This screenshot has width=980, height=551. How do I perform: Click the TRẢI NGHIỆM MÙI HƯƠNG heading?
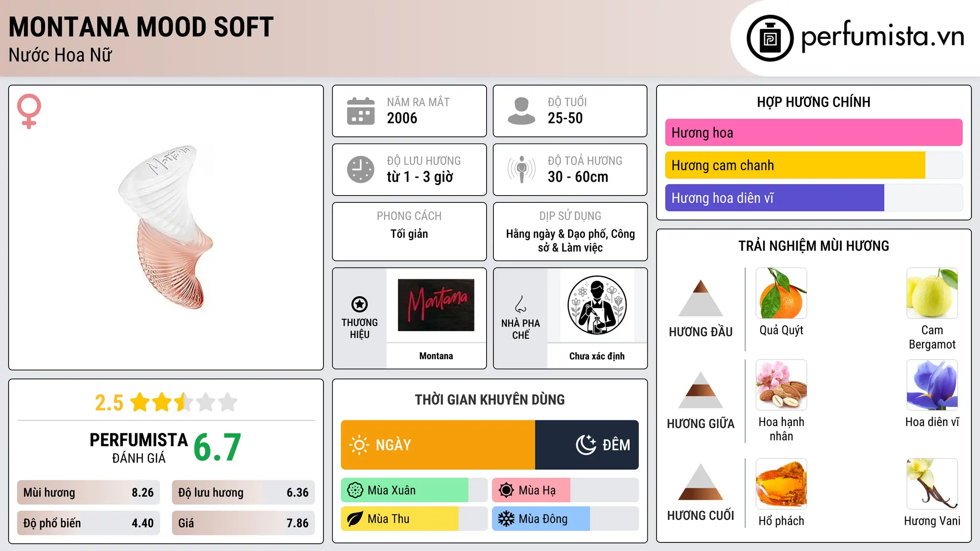[x=813, y=246]
